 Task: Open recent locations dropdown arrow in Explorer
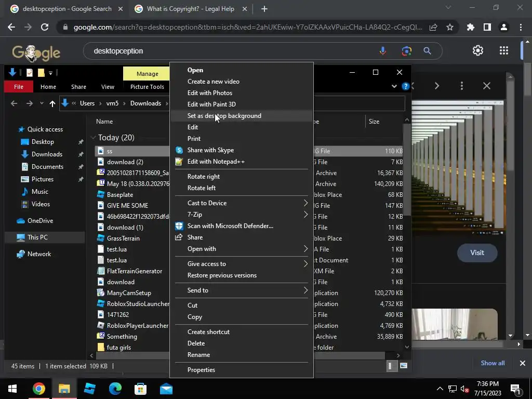point(42,103)
